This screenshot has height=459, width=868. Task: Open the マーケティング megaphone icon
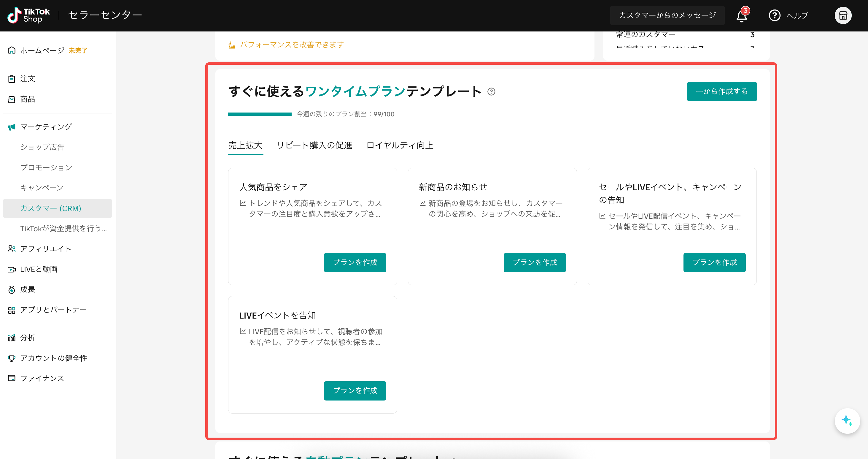click(12, 127)
